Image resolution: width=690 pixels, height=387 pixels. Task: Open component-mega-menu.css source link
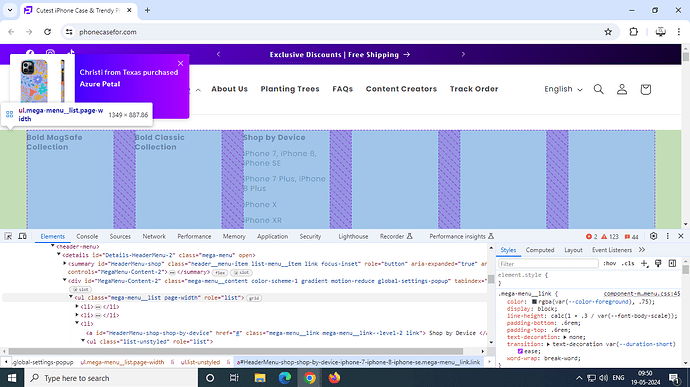pos(642,294)
